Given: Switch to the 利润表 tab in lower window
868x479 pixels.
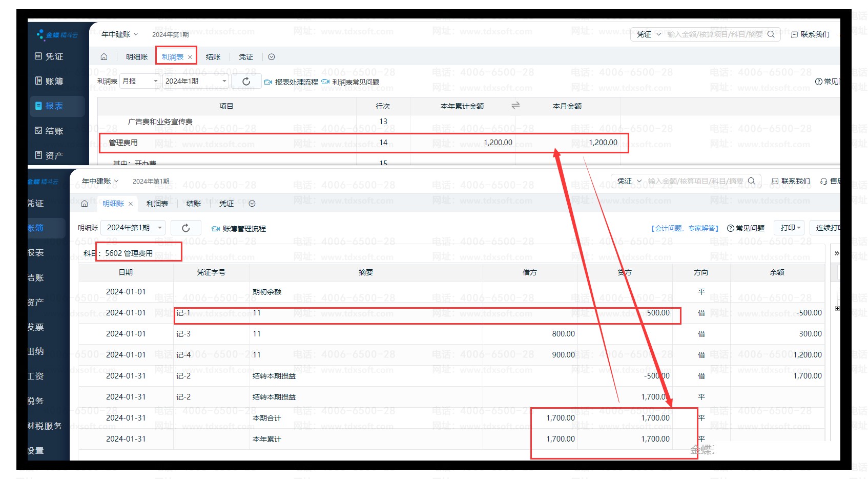Looking at the screenshot, I should coord(157,204).
